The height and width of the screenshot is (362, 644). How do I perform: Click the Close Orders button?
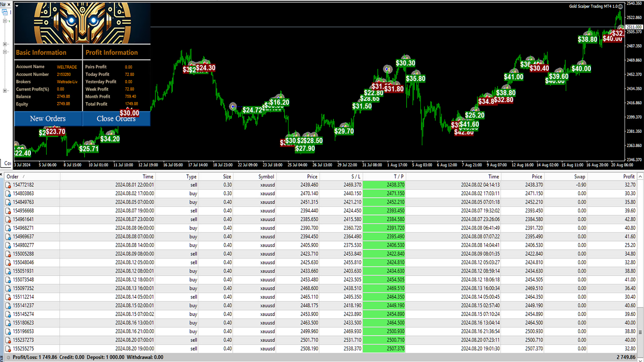(x=116, y=118)
